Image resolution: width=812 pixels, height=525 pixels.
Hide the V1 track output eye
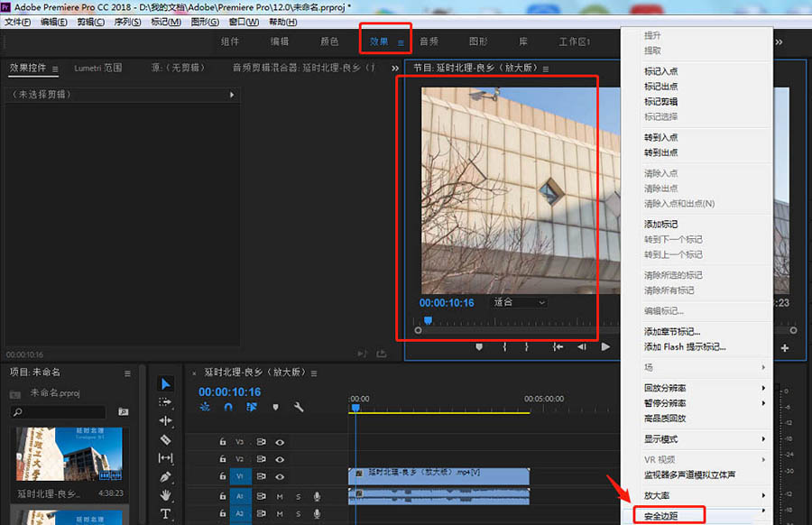pyautogui.click(x=280, y=476)
